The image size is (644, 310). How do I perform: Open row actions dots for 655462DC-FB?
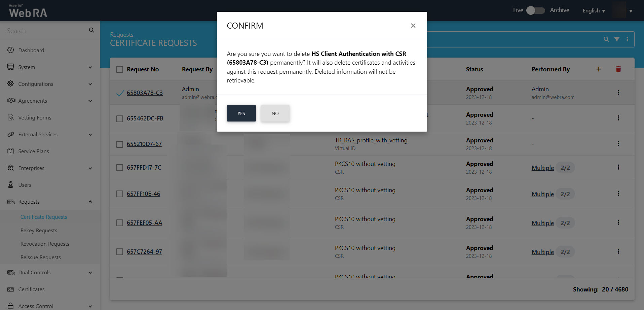coord(618,118)
